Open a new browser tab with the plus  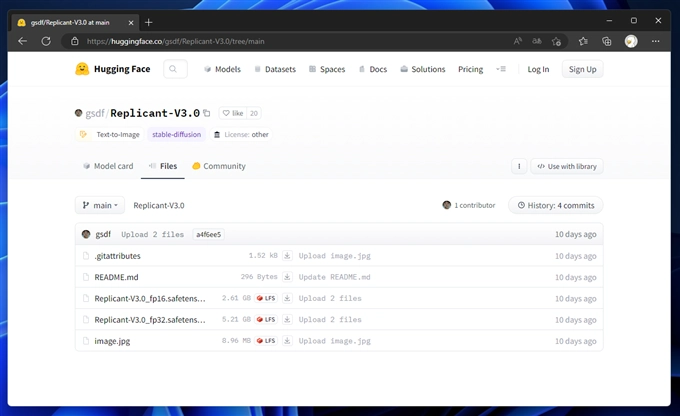tap(148, 22)
